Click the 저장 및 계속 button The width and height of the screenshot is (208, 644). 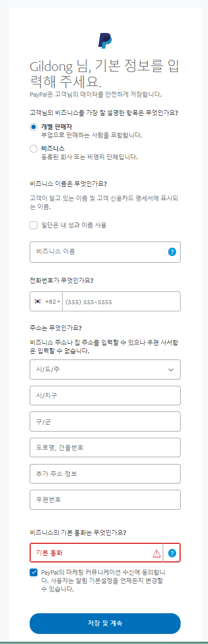[x=105, y=623]
